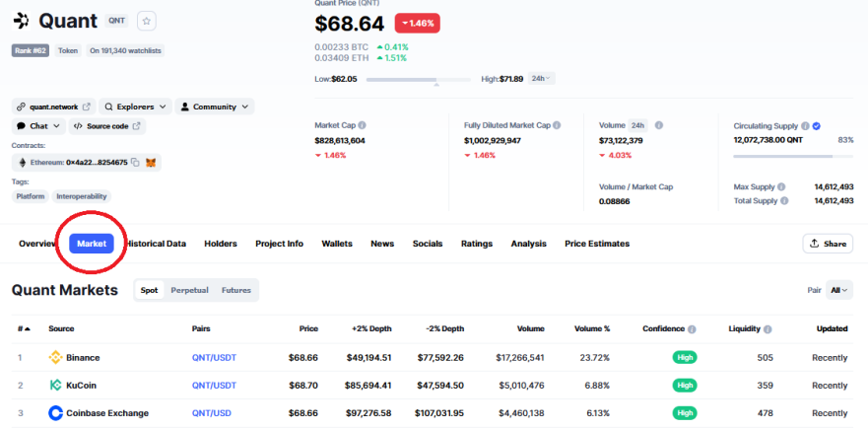Click the Confidence column info icon

692,329
